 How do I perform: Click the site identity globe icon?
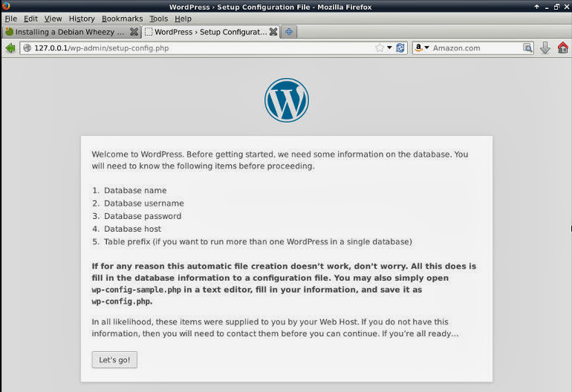(27, 48)
